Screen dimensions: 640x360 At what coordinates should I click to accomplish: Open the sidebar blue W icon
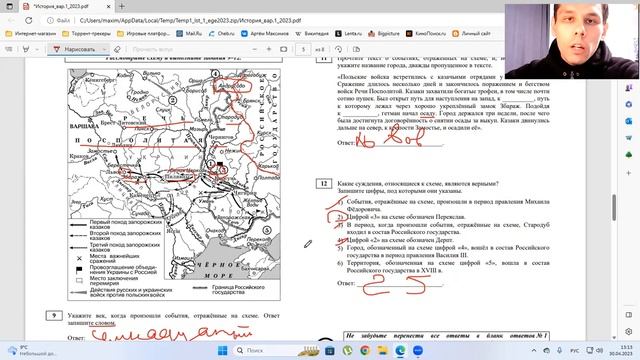(x=629, y=138)
